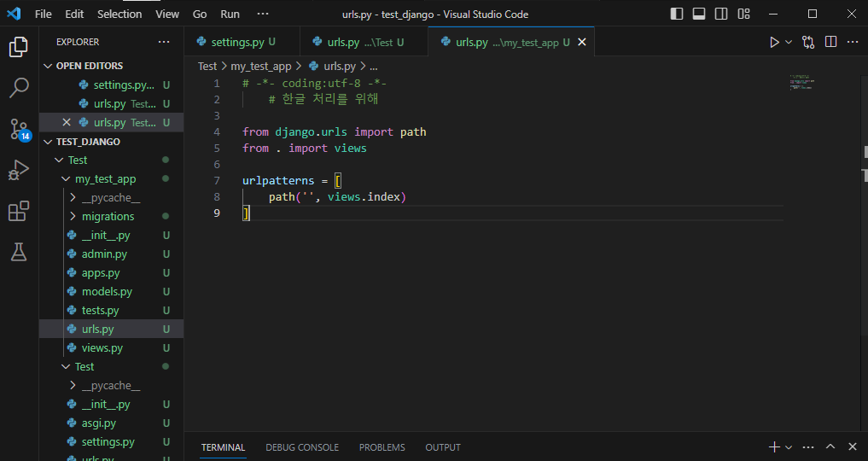This screenshot has width=868, height=461.
Task: Close the bottom panel
Action: (853, 447)
